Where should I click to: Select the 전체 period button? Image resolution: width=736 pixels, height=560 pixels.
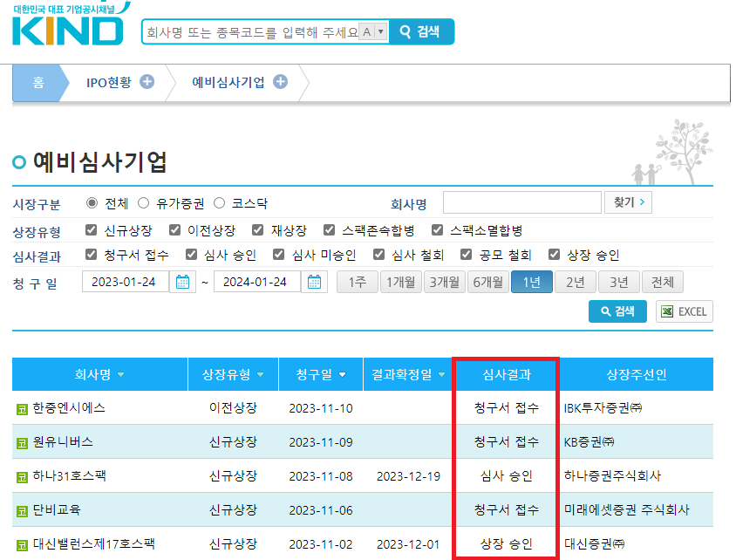662,282
